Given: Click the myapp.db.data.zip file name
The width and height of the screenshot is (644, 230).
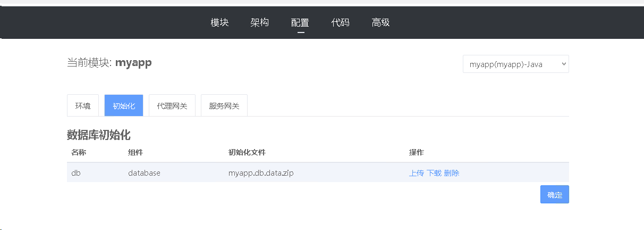Looking at the screenshot, I should tap(261, 173).
